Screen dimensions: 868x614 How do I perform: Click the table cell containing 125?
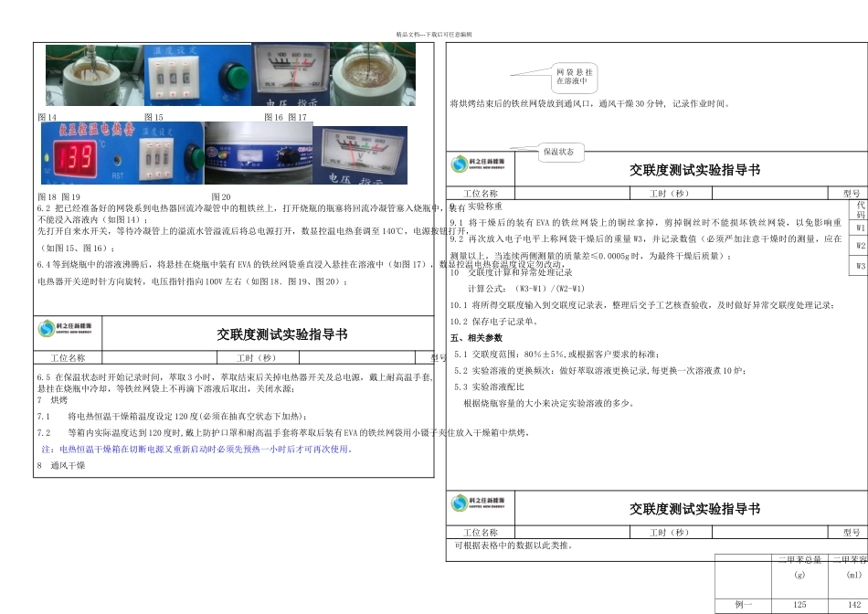tap(799, 605)
